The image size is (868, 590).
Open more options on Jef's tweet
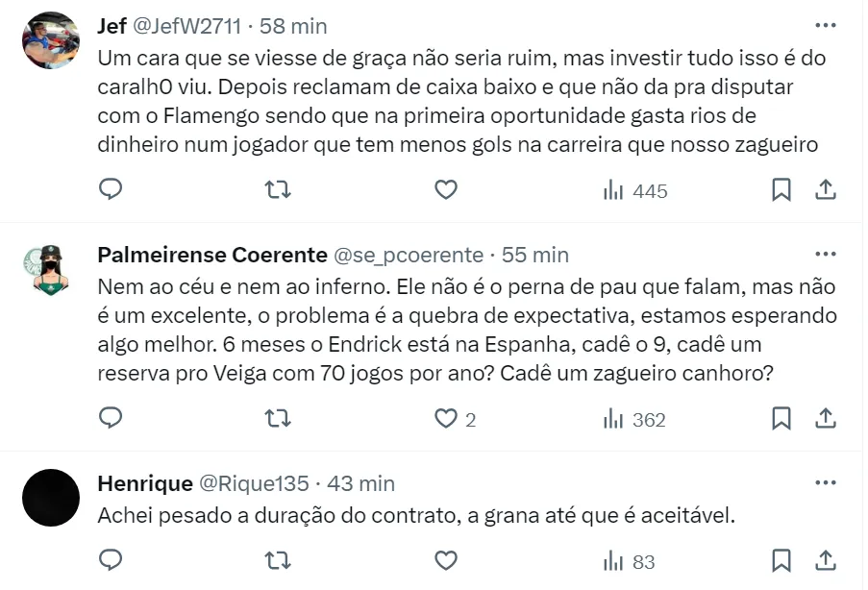click(x=825, y=25)
